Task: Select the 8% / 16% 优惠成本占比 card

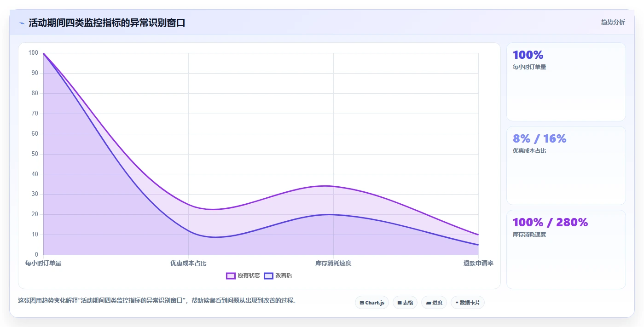Action: 566,166
